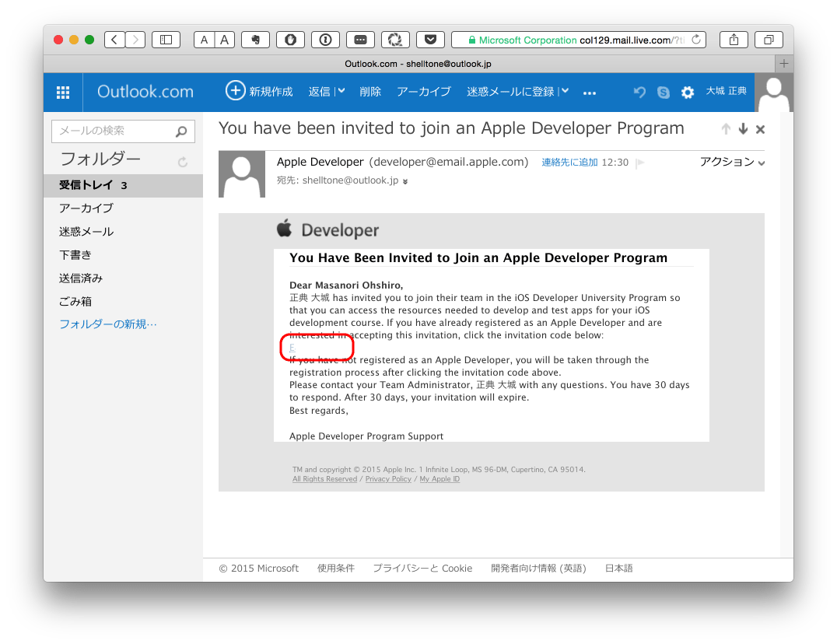Viewport: 837px width, 644px height.
Task: Click the circular aperture extension icon
Action: click(395, 40)
